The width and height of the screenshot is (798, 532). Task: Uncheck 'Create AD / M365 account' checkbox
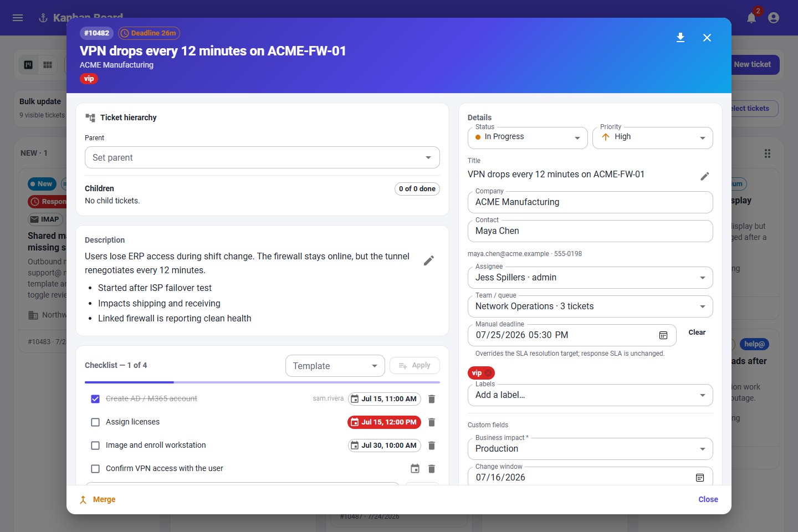(95, 399)
